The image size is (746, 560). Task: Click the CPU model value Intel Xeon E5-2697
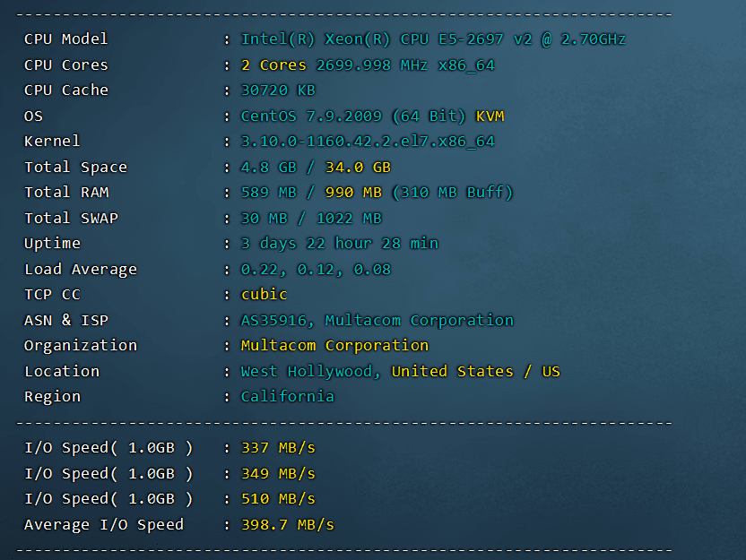(x=433, y=39)
